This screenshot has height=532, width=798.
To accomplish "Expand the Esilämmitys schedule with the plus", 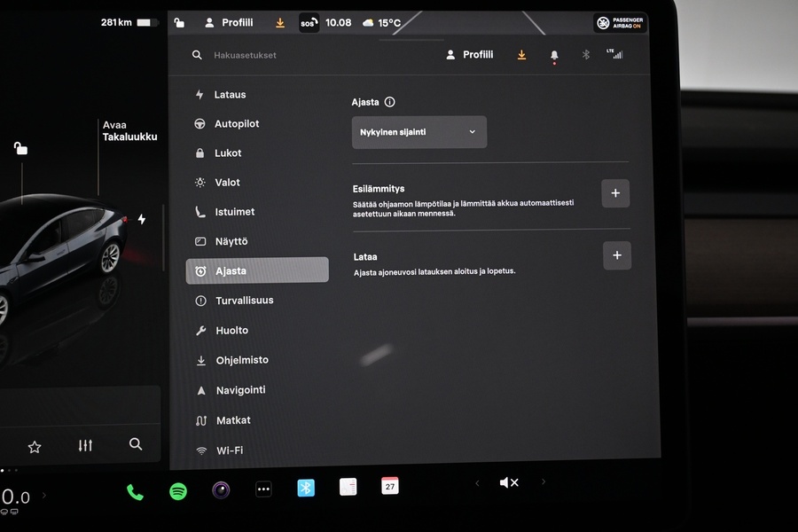I will pyautogui.click(x=615, y=192).
